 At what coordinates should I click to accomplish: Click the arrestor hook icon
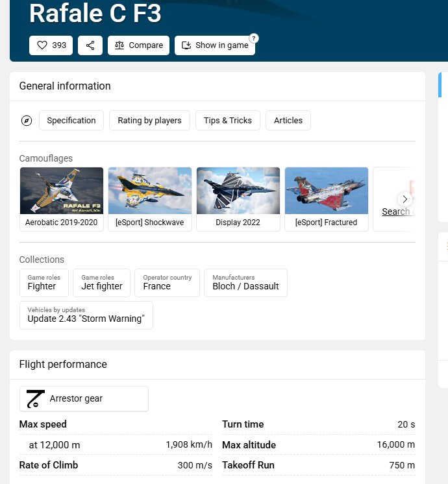(35, 399)
